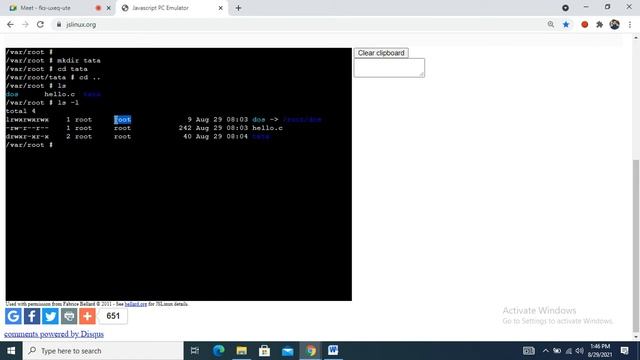
Task: Share via the Twitter icon
Action: 50,316
